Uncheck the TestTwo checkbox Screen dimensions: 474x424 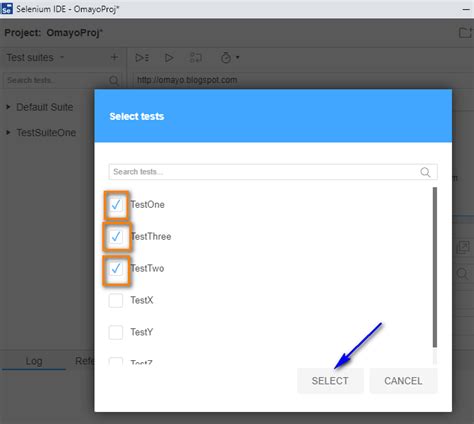[116, 268]
